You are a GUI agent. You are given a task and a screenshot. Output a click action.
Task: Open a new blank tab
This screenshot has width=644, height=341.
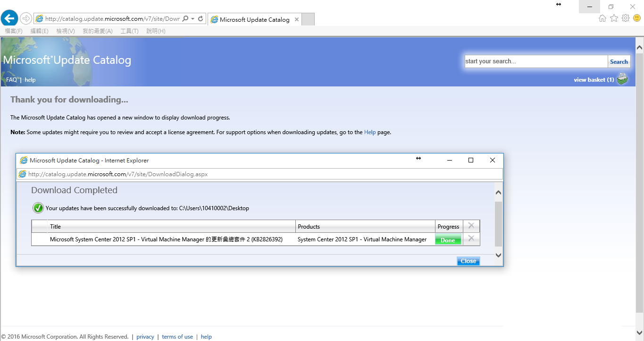pyautogui.click(x=308, y=19)
